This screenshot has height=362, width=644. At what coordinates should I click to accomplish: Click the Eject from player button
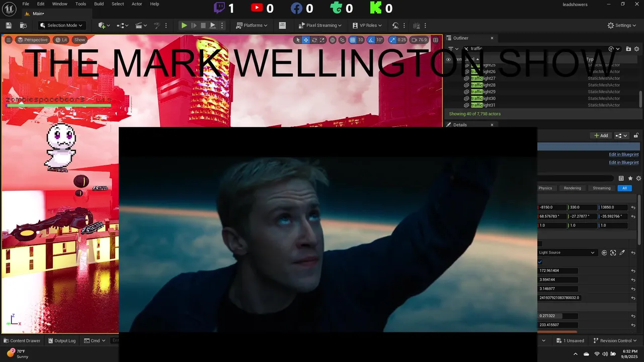[x=213, y=25]
